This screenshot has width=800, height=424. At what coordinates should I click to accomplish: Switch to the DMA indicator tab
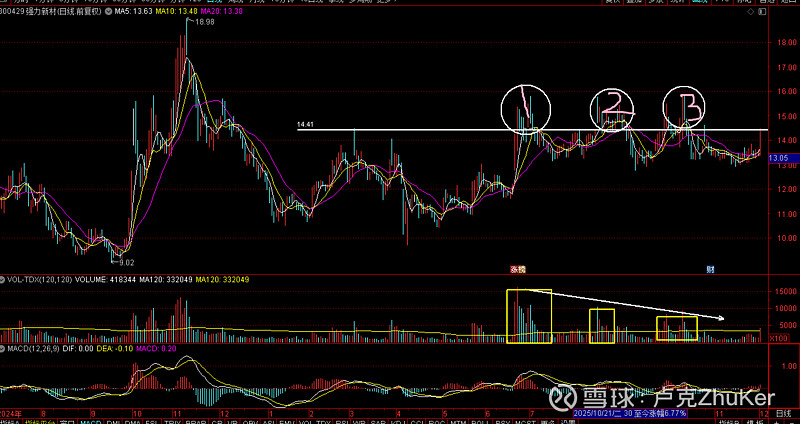click(133, 421)
